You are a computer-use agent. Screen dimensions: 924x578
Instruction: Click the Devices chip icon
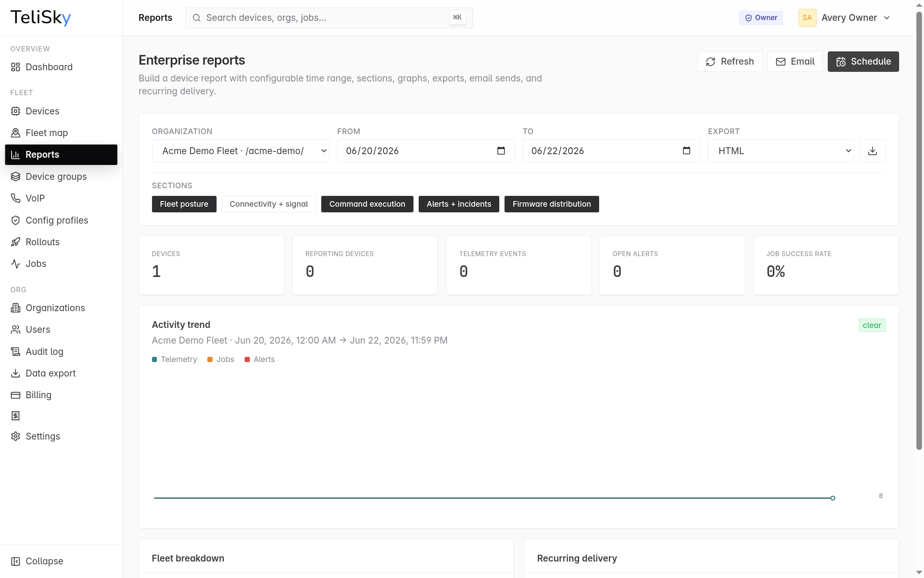coord(16,111)
